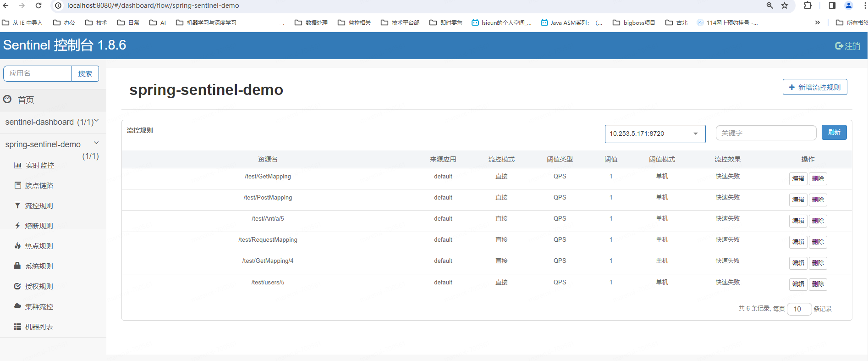Open the 首页 sidebar link

click(26, 100)
